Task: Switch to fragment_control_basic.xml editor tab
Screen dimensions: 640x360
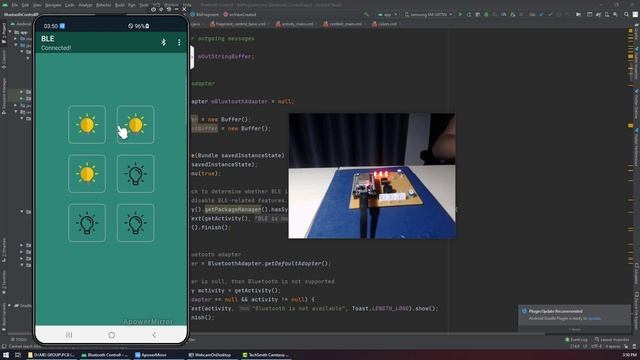Action: [x=238, y=24]
